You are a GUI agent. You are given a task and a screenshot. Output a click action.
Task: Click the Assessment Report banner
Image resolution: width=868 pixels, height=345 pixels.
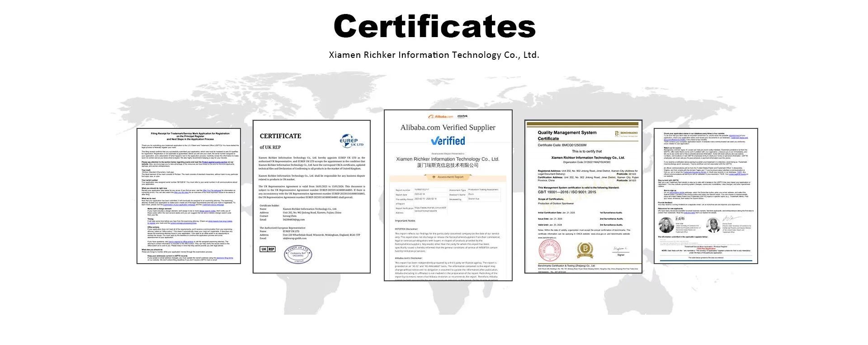(448, 177)
